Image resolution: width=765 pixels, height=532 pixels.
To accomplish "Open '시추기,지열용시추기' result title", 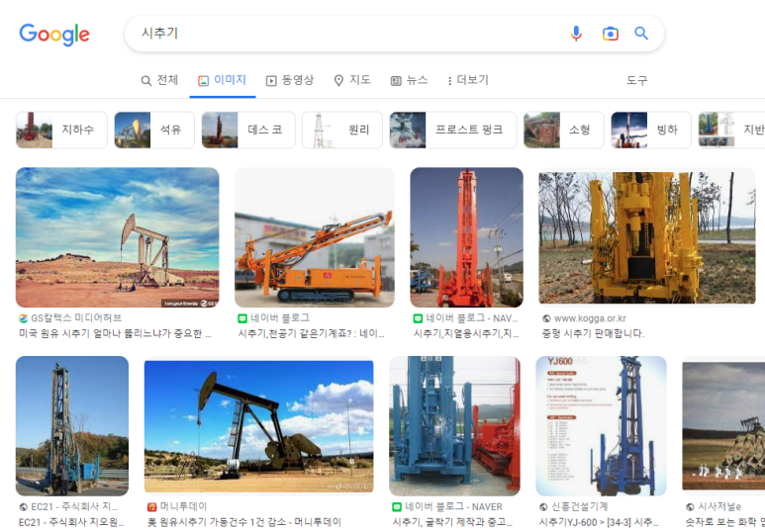I will pos(466,333).
